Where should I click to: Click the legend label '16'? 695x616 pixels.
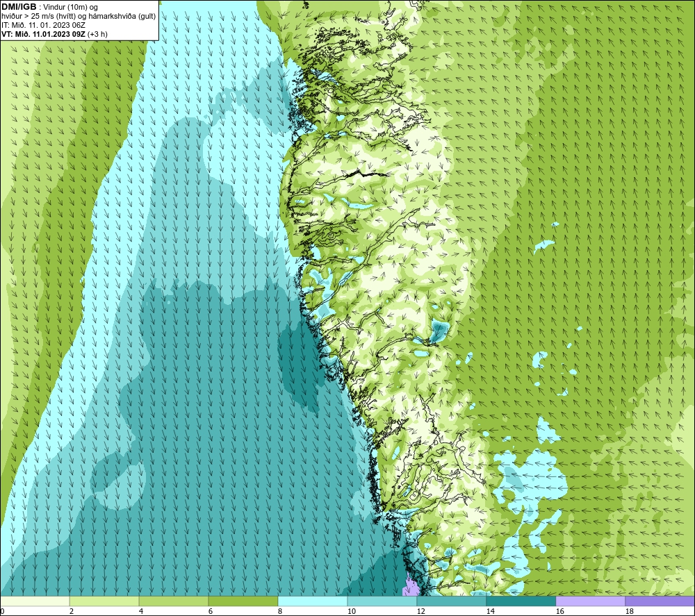coord(559,611)
